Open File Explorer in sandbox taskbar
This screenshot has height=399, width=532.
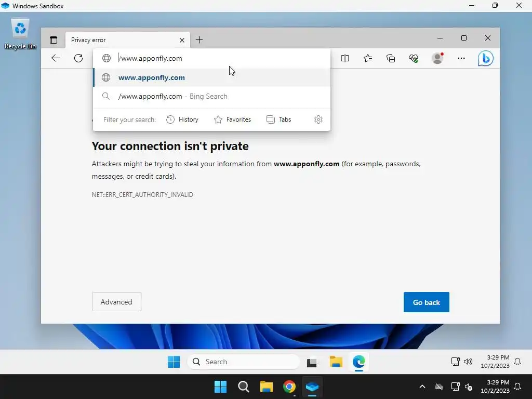[x=336, y=362]
